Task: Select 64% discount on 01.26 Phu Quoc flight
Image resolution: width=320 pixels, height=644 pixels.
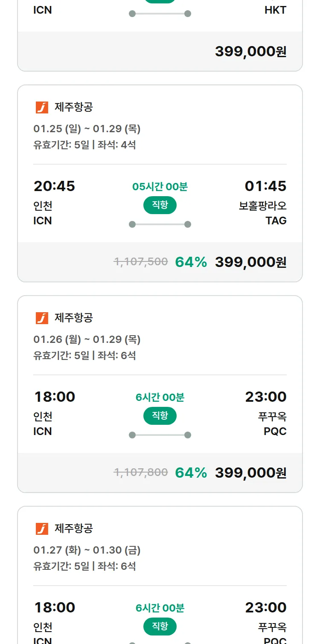Action: [x=191, y=473]
